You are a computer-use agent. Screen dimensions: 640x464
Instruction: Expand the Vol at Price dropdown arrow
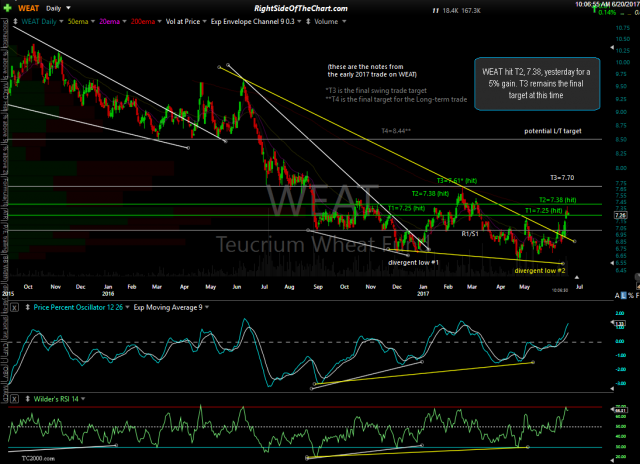point(204,21)
